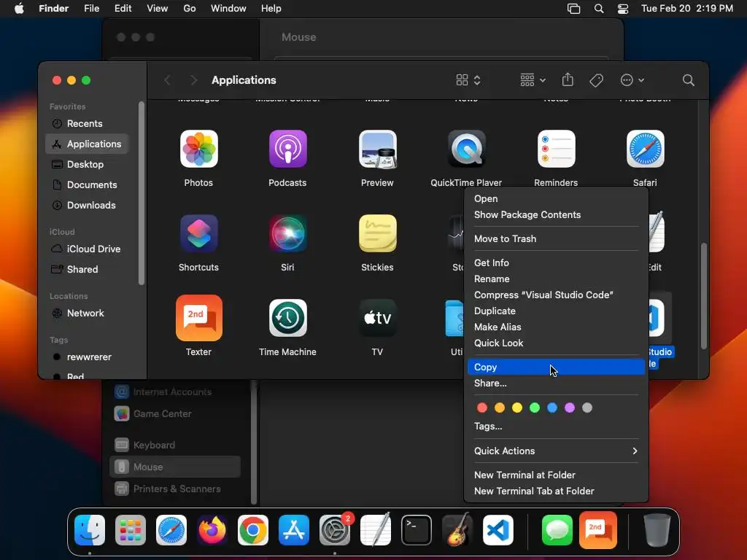Go to Recents in Finder sidebar
The image size is (747, 560).
(x=87, y=124)
